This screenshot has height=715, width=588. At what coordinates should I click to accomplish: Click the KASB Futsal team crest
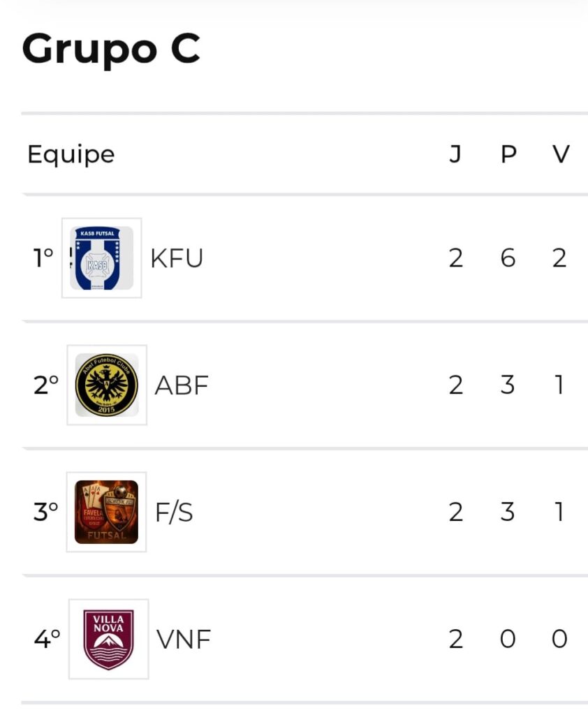(x=101, y=258)
